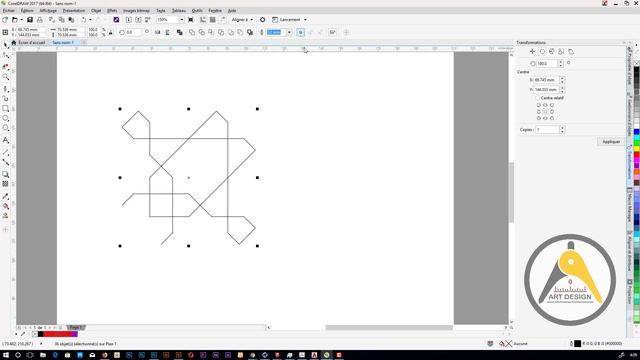The image size is (640, 360).
Task: Open the outline width dropdown arrow
Action: (289, 32)
